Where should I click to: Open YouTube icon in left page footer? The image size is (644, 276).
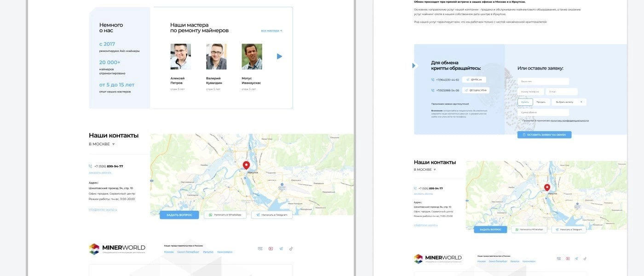tap(270, 248)
